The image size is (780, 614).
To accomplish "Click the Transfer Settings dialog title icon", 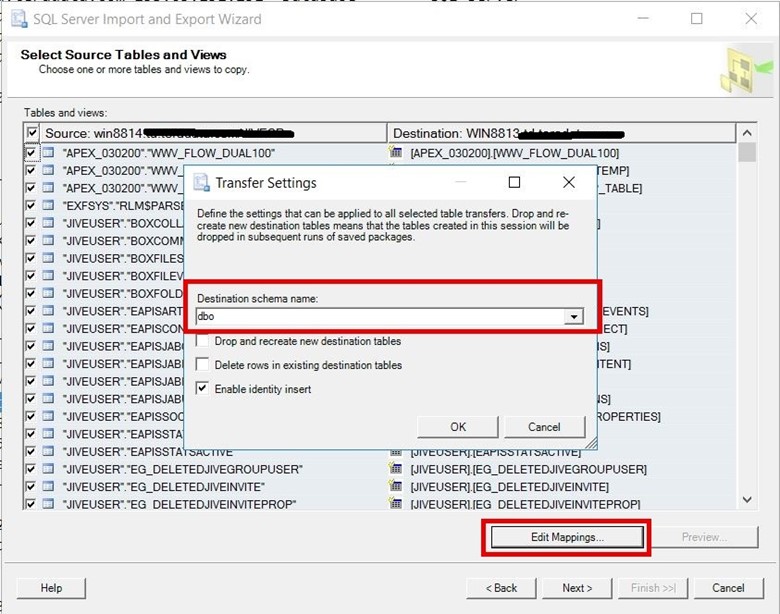I will pyautogui.click(x=201, y=183).
